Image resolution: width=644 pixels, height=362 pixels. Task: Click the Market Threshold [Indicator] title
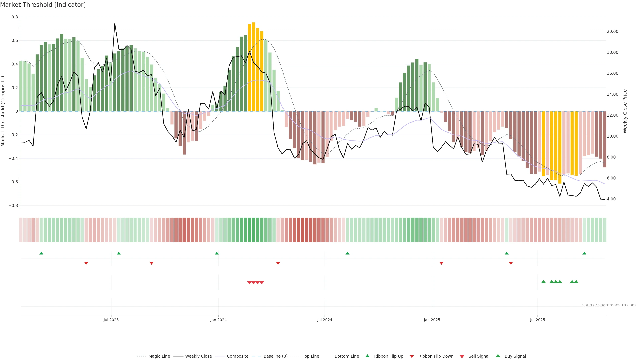tap(43, 5)
